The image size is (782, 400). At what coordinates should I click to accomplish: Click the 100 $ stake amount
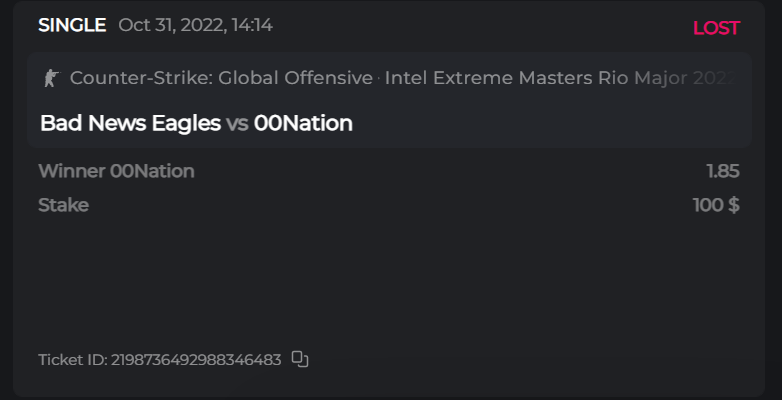point(716,205)
